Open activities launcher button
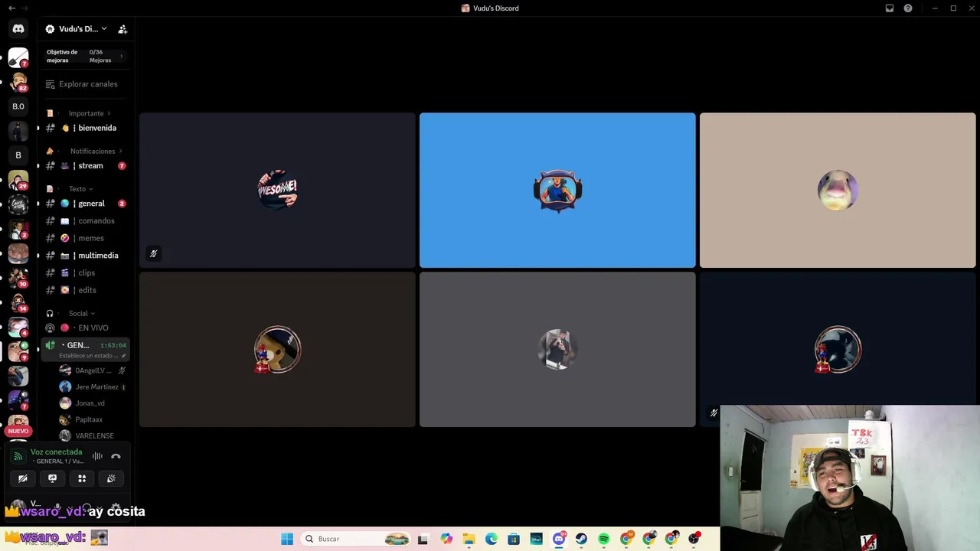 coord(82,478)
